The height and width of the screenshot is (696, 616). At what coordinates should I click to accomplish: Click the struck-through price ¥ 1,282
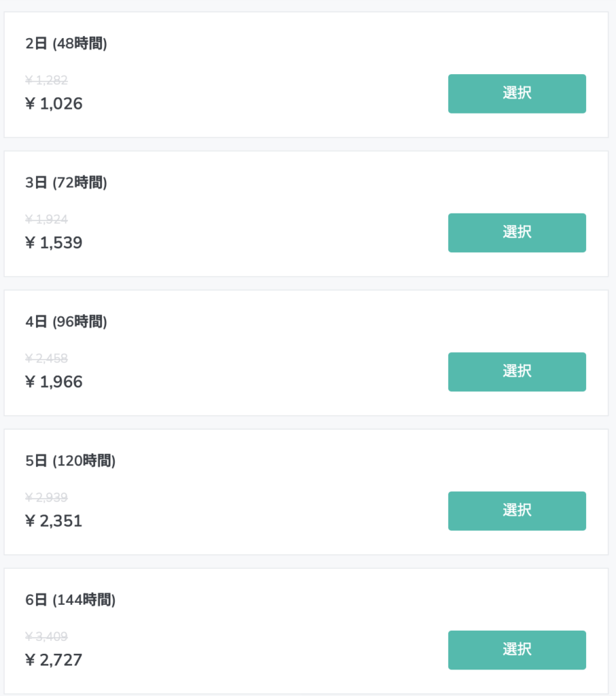point(47,80)
